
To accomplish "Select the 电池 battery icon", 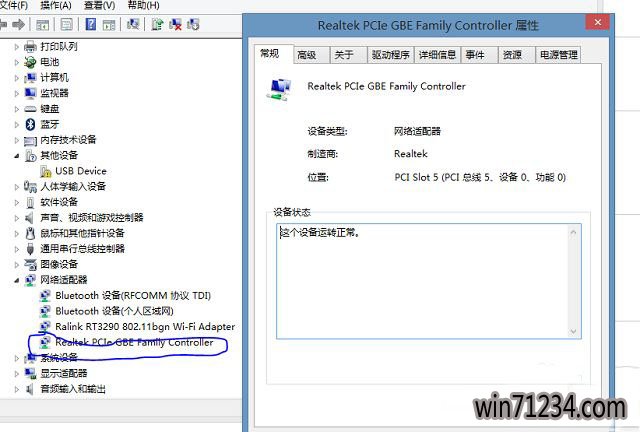I will point(30,62).
